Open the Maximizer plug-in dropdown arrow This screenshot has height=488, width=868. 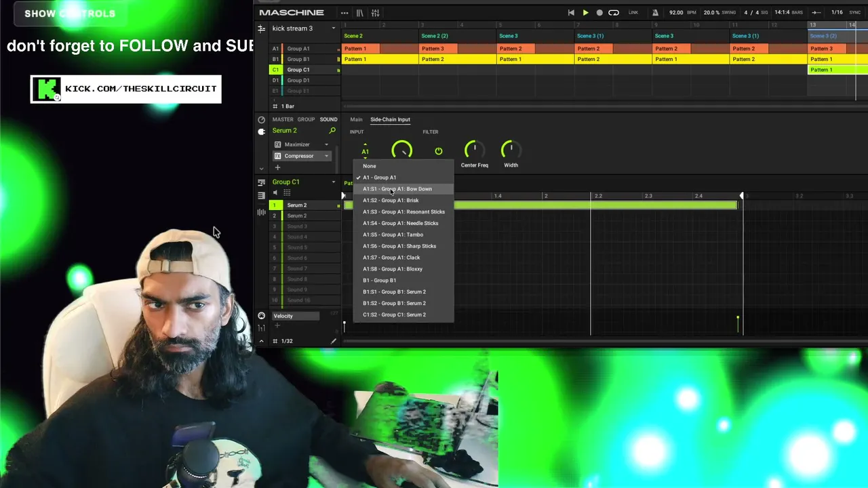point(326,144)
